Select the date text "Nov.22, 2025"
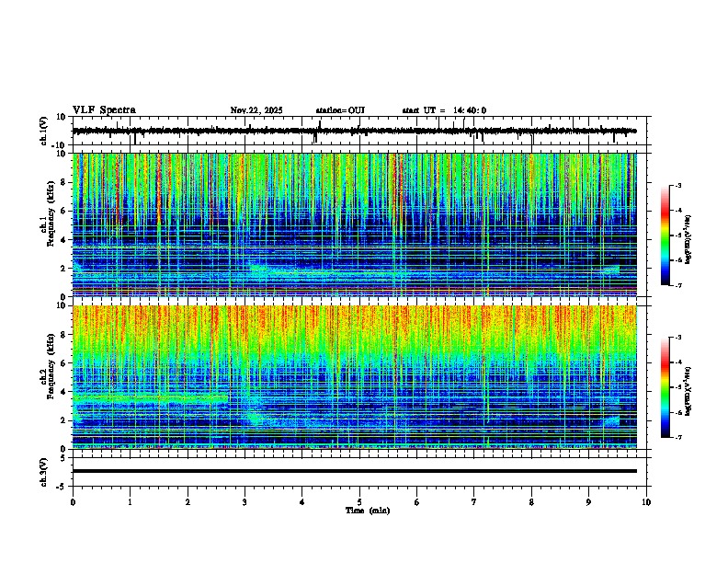Viewport: 728px width, 563px height. click(x=256, y=110)
